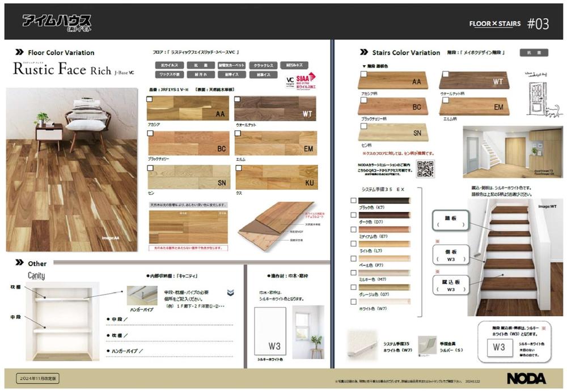Click the 抗ウイルス feature badge
Viewport: 567px width, 392px height.
click(169, 65)
